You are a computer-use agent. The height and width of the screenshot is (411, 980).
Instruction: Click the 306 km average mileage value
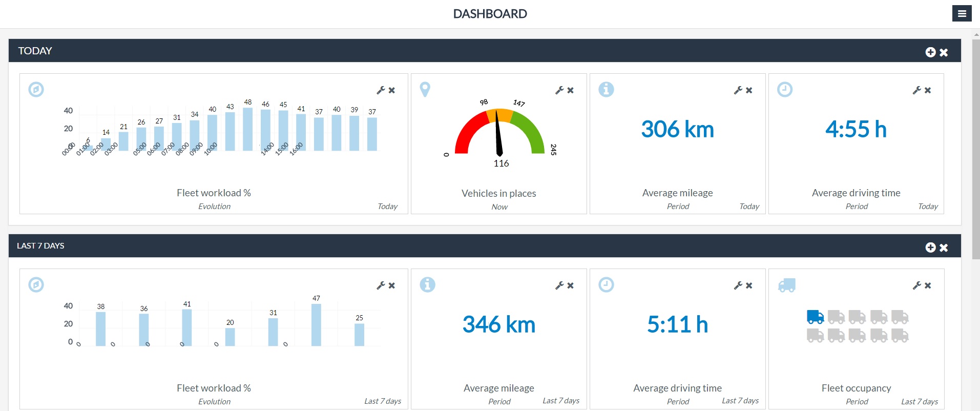[x=677, y=129]
